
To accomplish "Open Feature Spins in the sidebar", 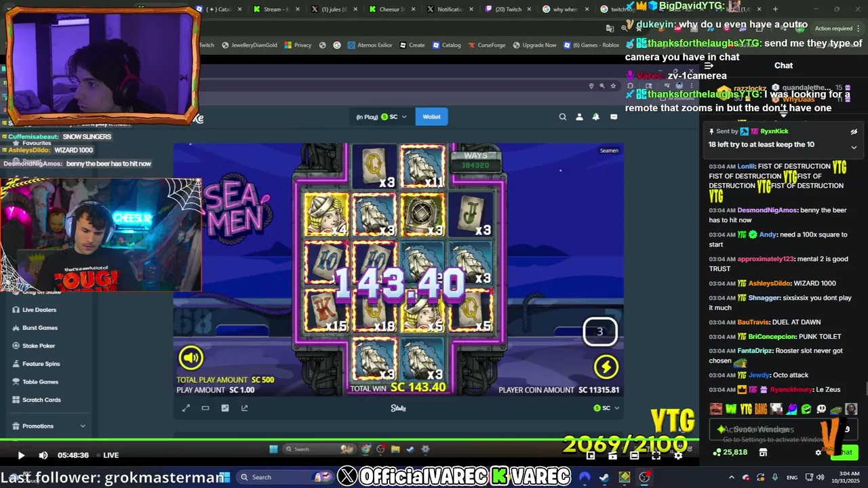I will tap(41, 364).
